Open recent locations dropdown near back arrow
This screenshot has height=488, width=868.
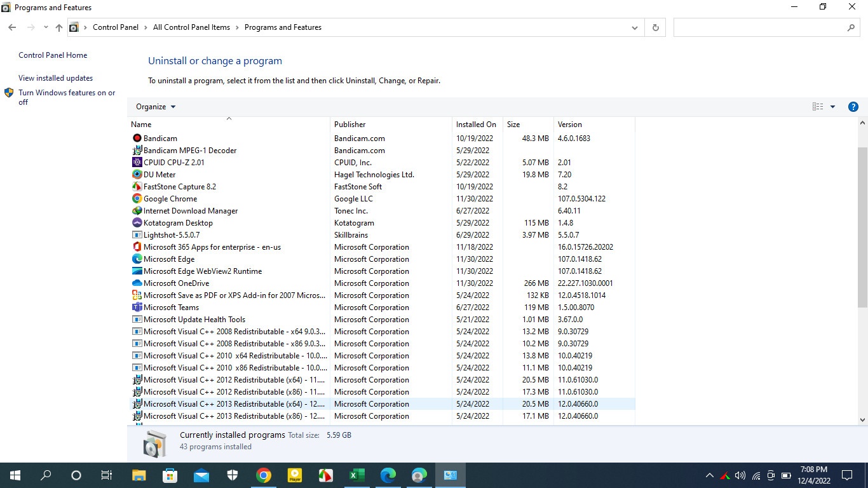point(46,27)
